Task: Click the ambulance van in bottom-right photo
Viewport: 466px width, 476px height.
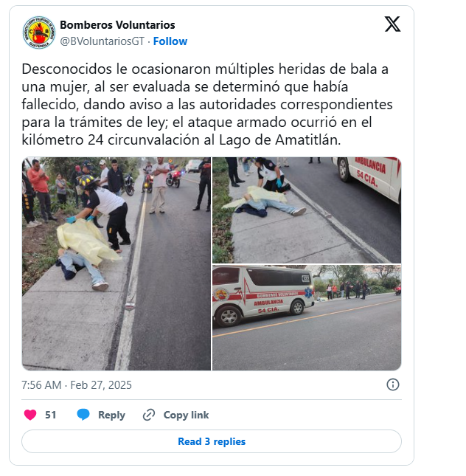Action: coord(263,295)
